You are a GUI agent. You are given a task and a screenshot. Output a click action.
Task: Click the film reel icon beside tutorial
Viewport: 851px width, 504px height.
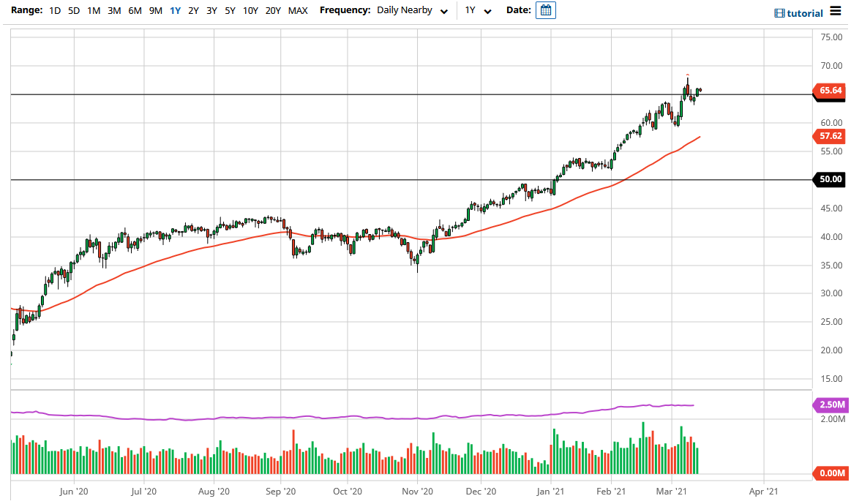[x=779, y=12]
